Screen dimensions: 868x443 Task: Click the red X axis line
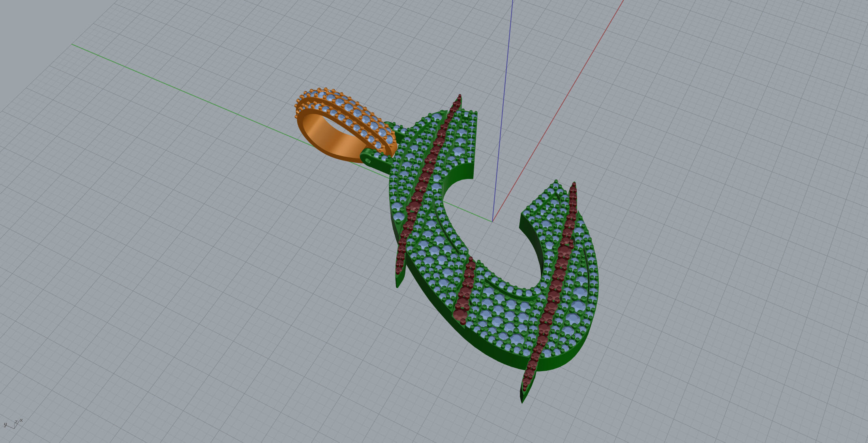coord(558,110)
